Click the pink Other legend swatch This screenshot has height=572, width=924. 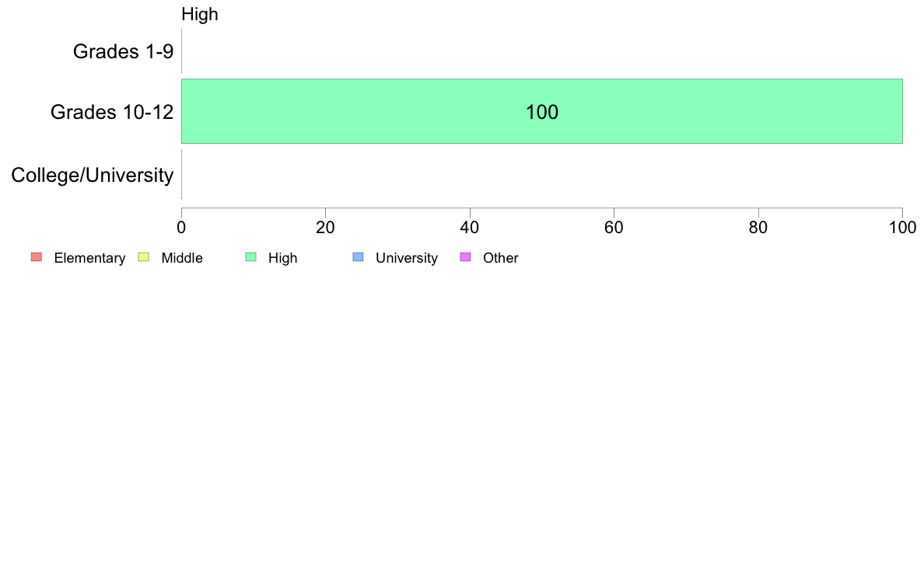pyautogui.click(x=465, y=256)
